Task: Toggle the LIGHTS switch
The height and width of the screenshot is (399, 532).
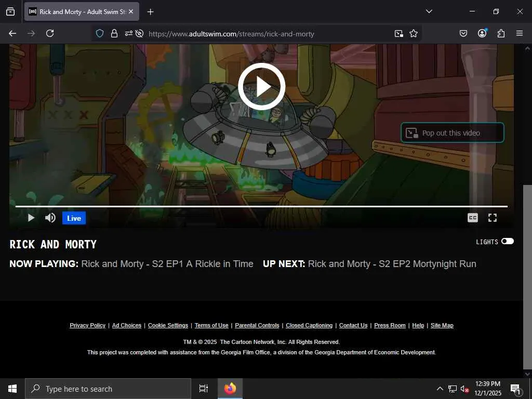Action: (x=507, y=241)
